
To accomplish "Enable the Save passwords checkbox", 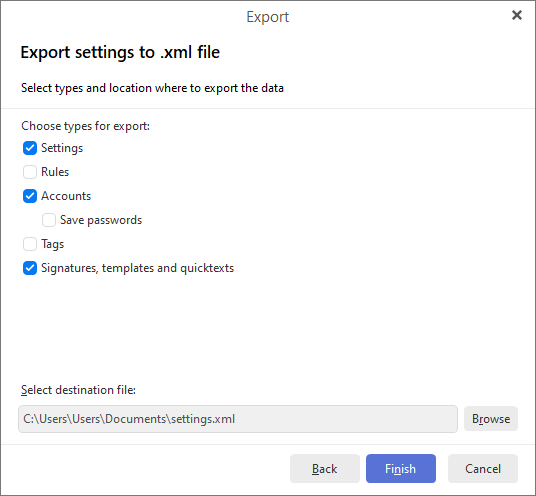I will tap(49, 220).
